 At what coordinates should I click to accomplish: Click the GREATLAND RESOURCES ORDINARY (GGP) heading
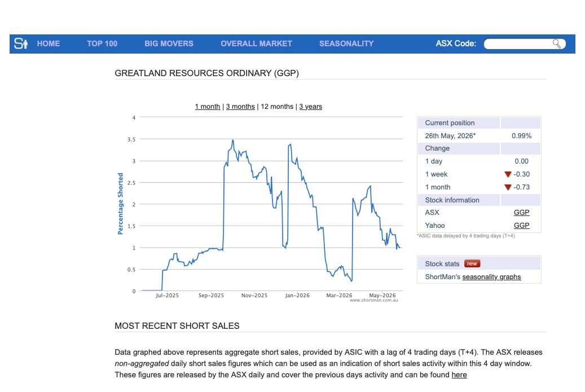pos(206,73)
